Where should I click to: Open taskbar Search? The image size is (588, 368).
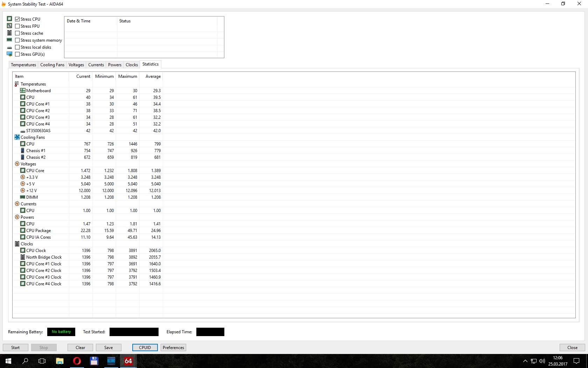pyautogui.click(x=25, y=361)
